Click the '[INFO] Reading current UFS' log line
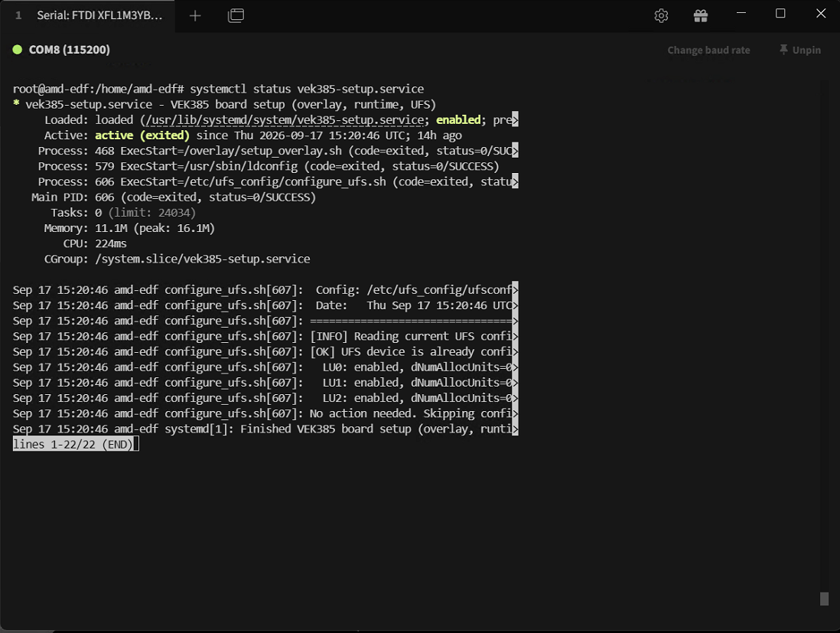This screenshot has height=633, width=840. pyautogui.click(x=265, y=336)
